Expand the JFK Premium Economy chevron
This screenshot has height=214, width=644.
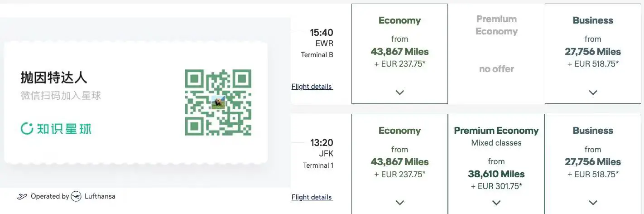(496, 203)
